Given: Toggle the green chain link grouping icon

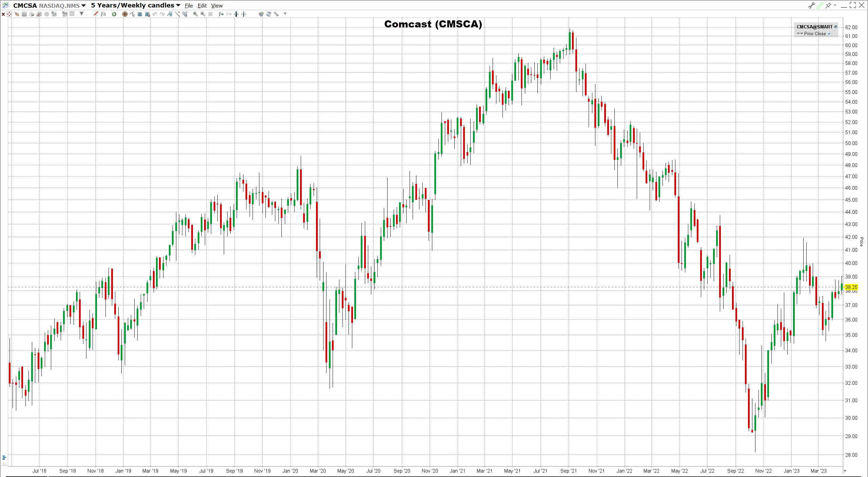Looking at the screenshot, I should pyautogui.click(x=820, y=5).
